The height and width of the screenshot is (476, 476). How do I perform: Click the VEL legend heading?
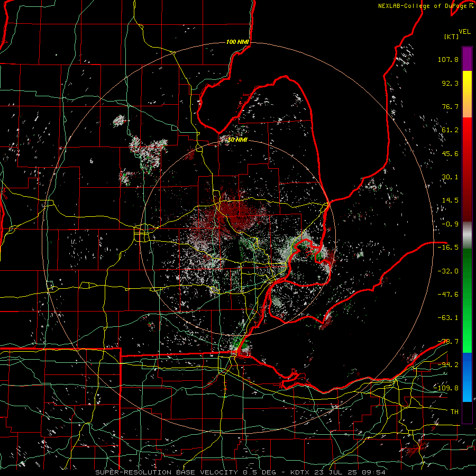point(465,32)
